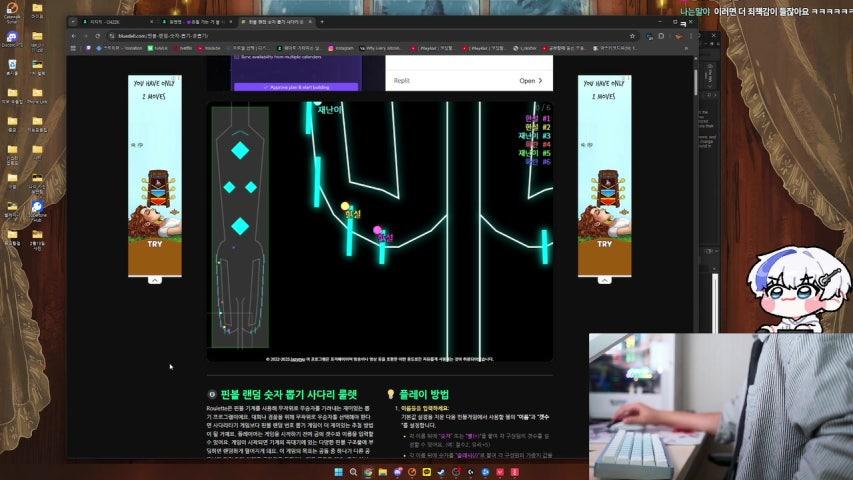Viewport: 853px width, 480px height.
Task: Click the TRY button on left ad
Action: 154,243
